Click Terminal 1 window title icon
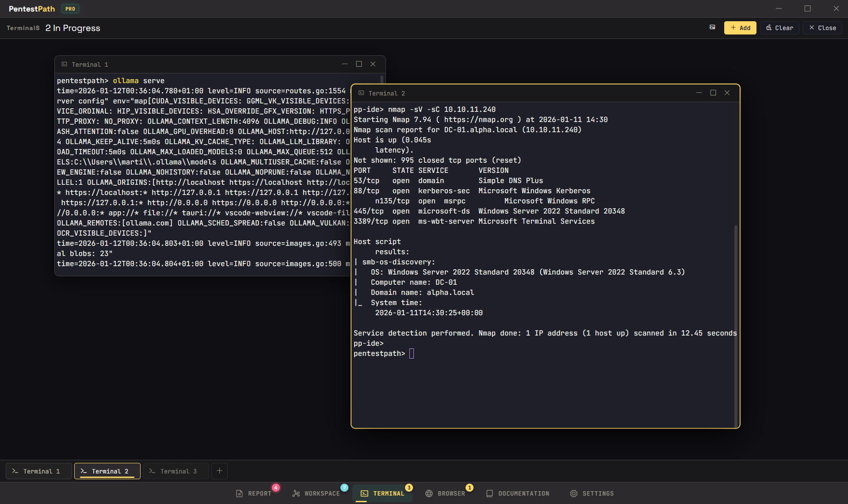 pos(64,64)
